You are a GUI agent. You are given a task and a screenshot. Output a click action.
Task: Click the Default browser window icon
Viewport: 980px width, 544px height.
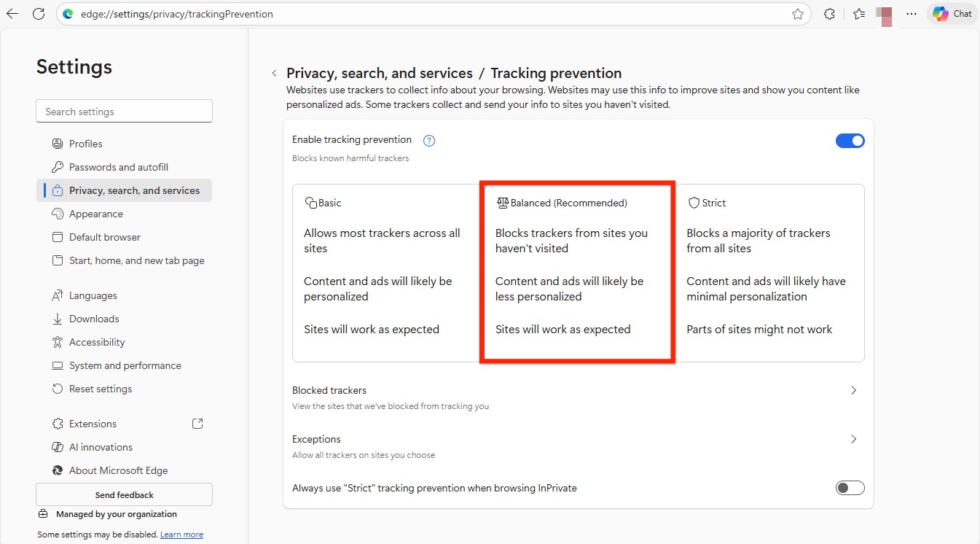(58, 237)
